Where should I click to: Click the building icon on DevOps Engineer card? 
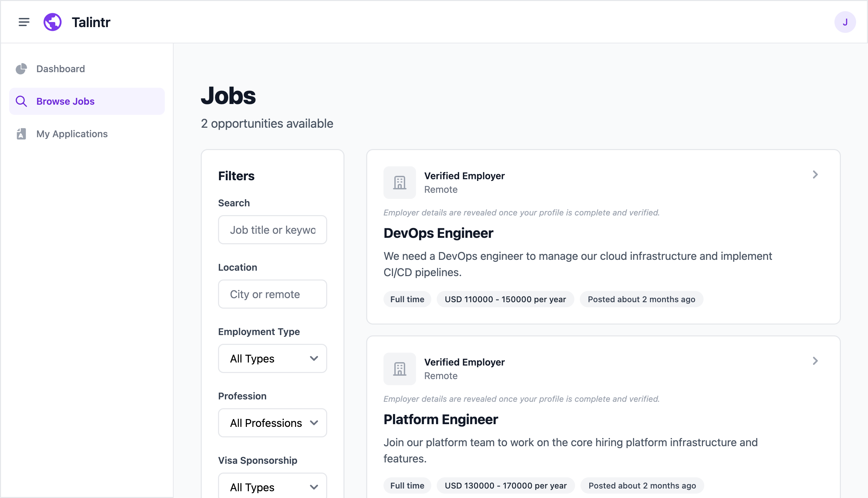coord(399,183)
